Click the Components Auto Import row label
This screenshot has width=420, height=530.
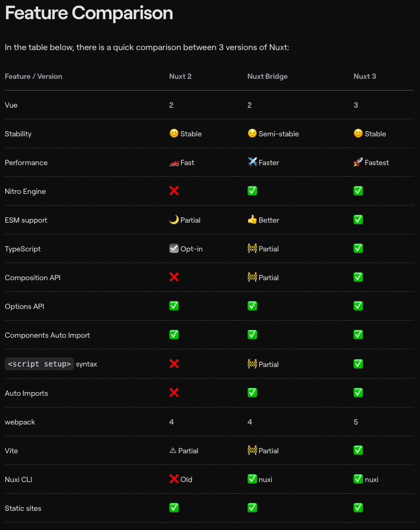pyautogui.click(x=47, y=335)
